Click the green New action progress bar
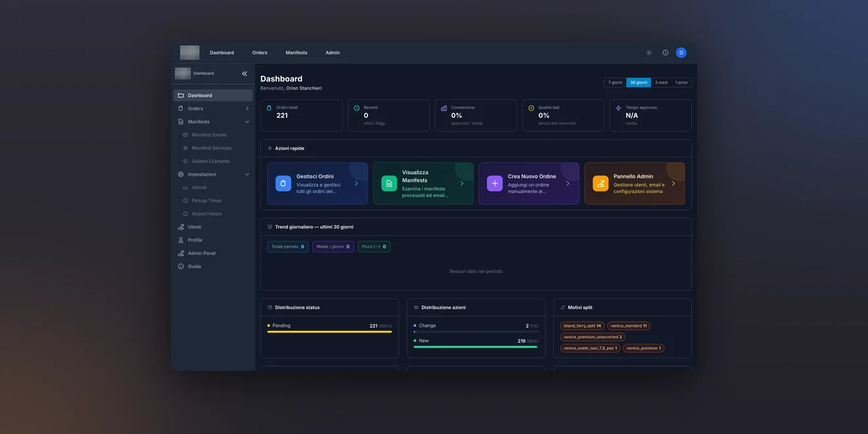The height and width of the screenshot is (434, 868). 476,347
